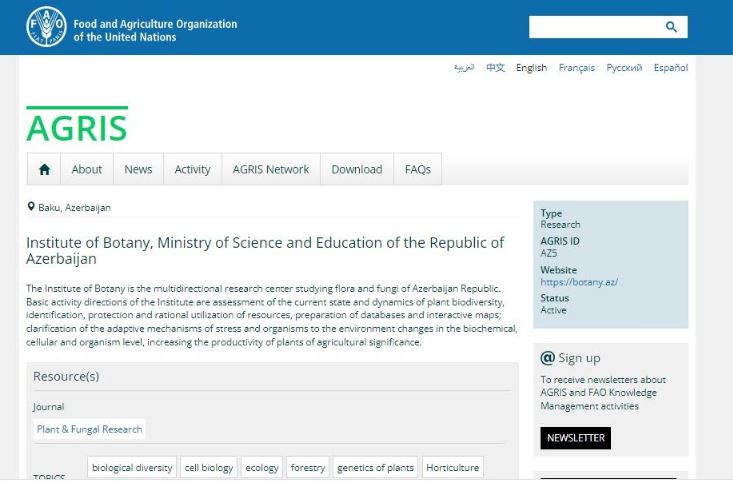This screenshot has width=733, height=484.
Task: Open the News menu item
Action: point(138,169)
